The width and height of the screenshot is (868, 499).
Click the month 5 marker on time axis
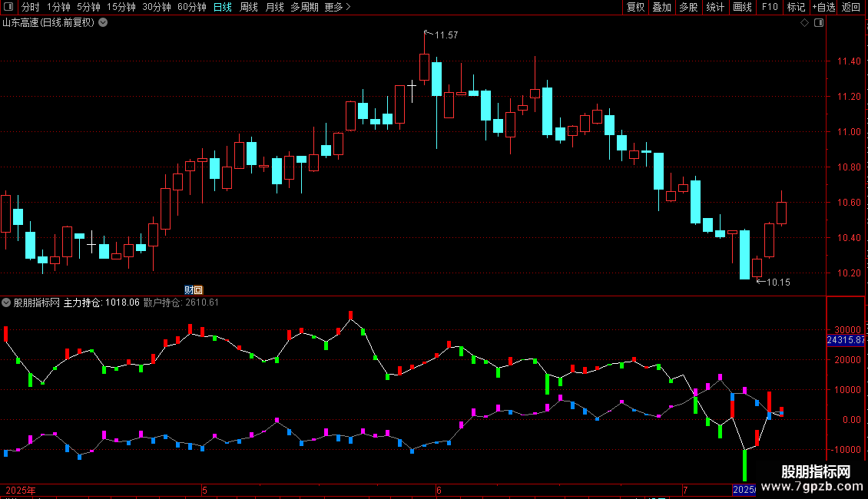click(x=204, y=490)
